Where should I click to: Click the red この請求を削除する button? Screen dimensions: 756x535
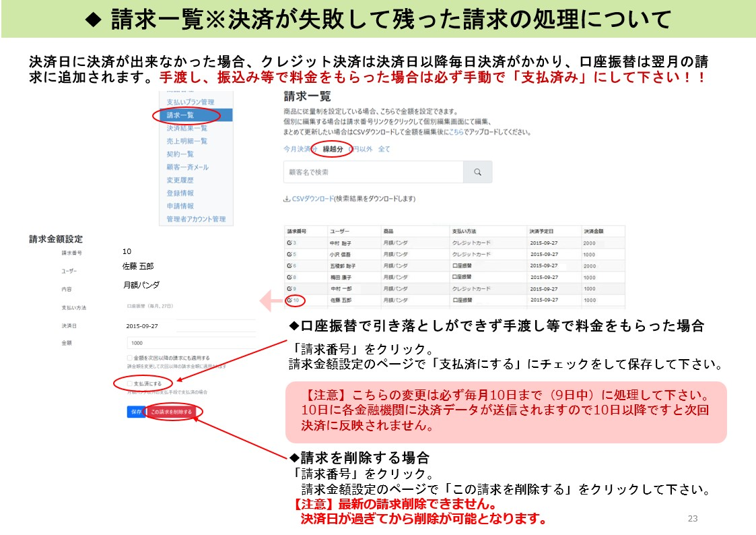tap(171, 412)
